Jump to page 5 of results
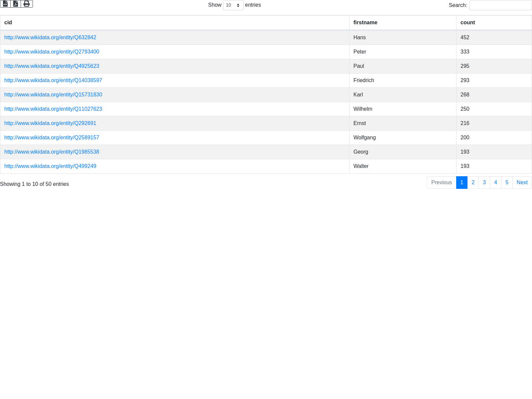This screenshot has height=399, width=532. 507,183
